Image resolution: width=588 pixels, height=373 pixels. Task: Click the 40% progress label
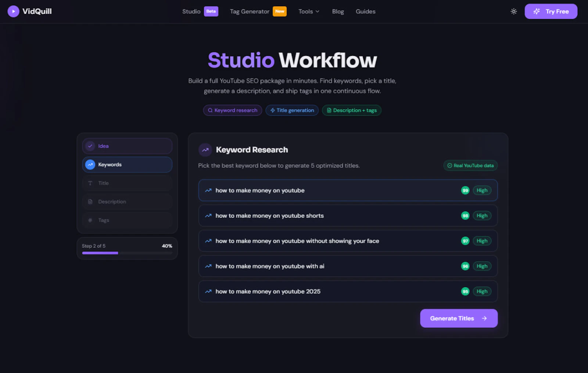tap(167, 246)
